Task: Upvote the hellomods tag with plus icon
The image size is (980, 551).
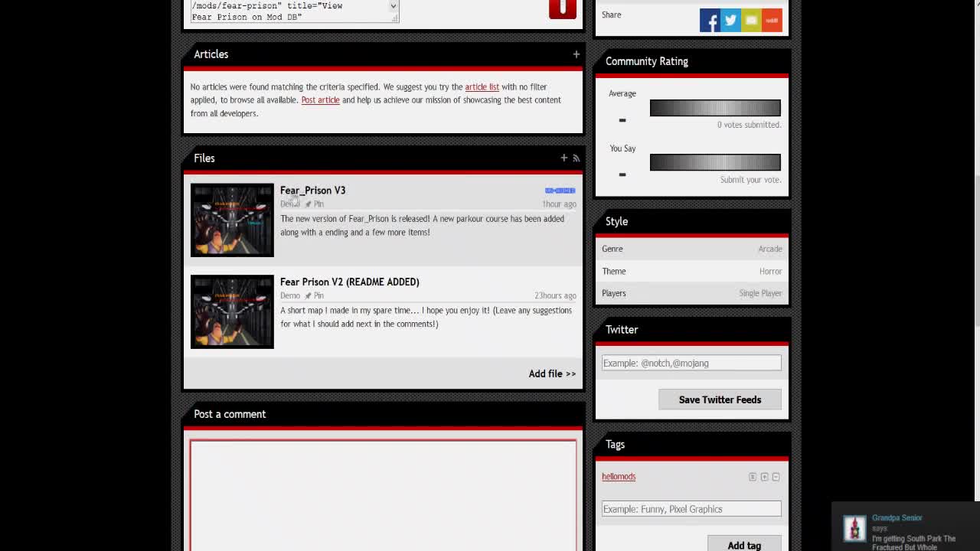Action: click(764, 477)
